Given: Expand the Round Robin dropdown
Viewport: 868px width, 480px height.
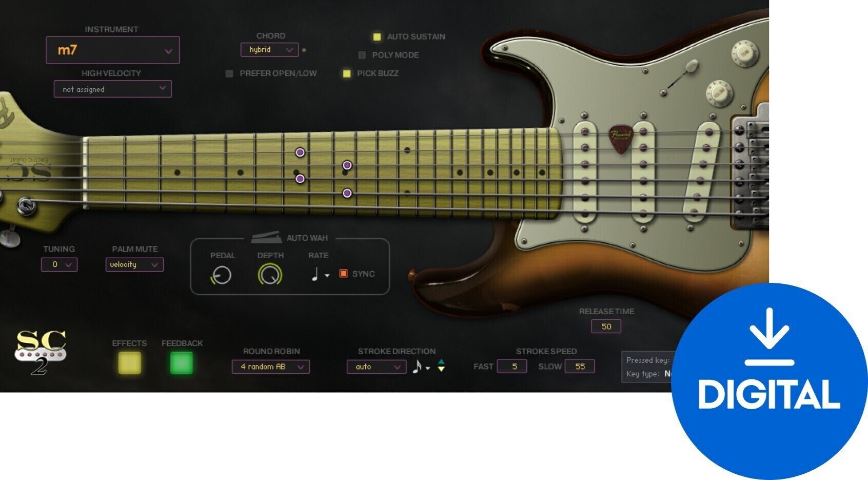Looking at the screenshot, I should [270, 367].
